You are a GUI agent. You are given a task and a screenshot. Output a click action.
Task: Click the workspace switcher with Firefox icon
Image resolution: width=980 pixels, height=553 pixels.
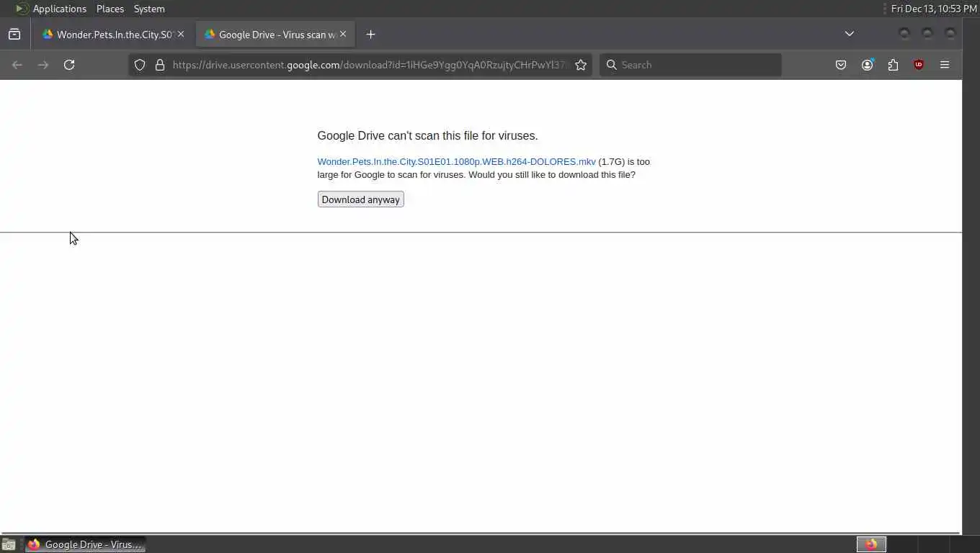(871, 544)
